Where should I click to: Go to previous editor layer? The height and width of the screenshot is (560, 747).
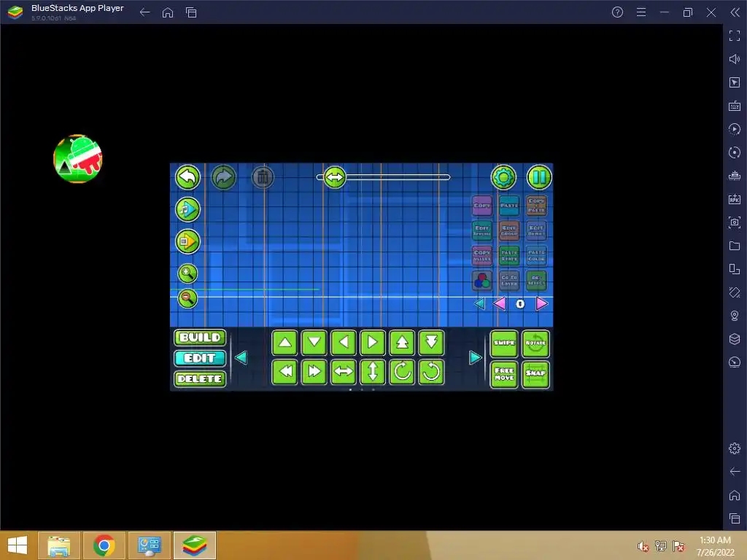click(x=500, y=303)
